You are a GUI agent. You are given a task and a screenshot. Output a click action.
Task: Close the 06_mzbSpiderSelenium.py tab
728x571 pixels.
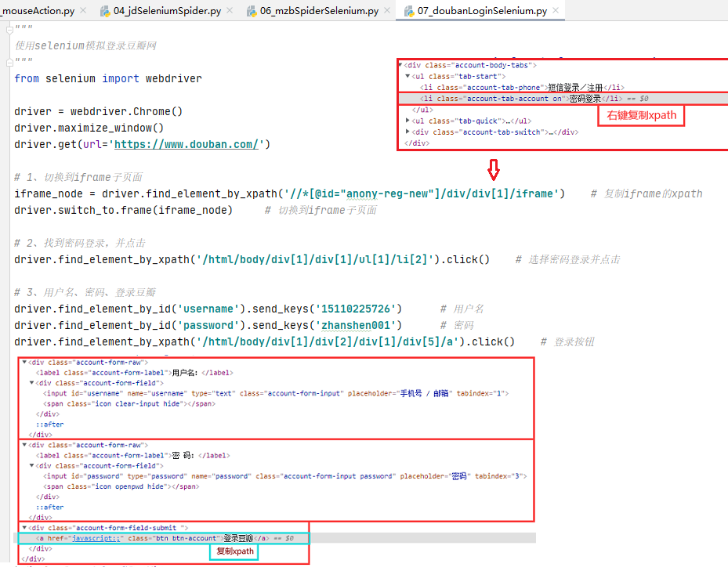click(387, 10)
